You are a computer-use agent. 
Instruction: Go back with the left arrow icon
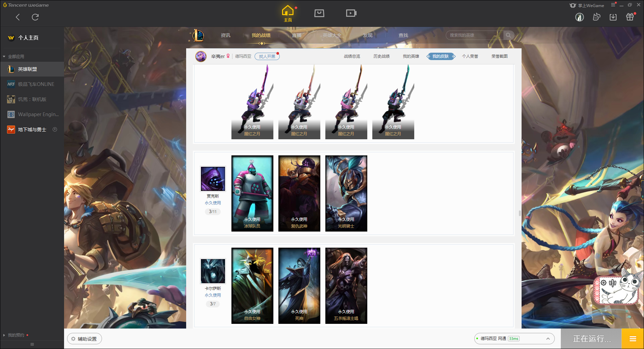point(18,17)
